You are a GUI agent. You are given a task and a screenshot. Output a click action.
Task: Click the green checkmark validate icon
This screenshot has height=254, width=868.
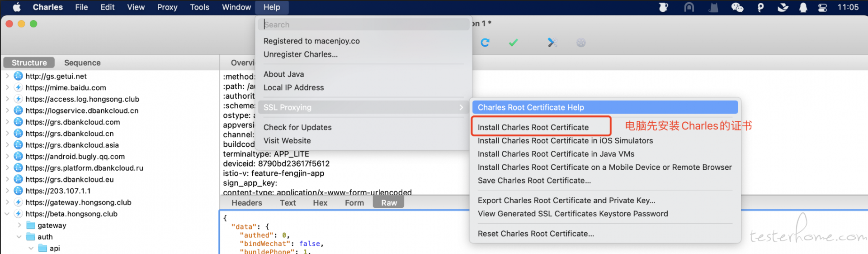pos(513,43)
